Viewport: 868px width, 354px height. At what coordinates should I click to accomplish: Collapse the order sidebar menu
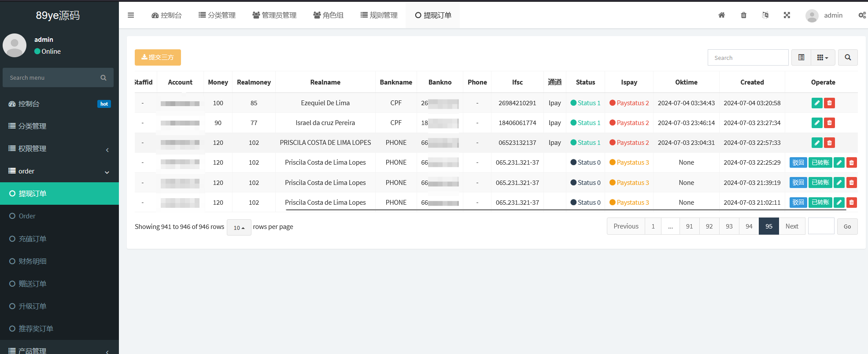click(x=59, y=171)
